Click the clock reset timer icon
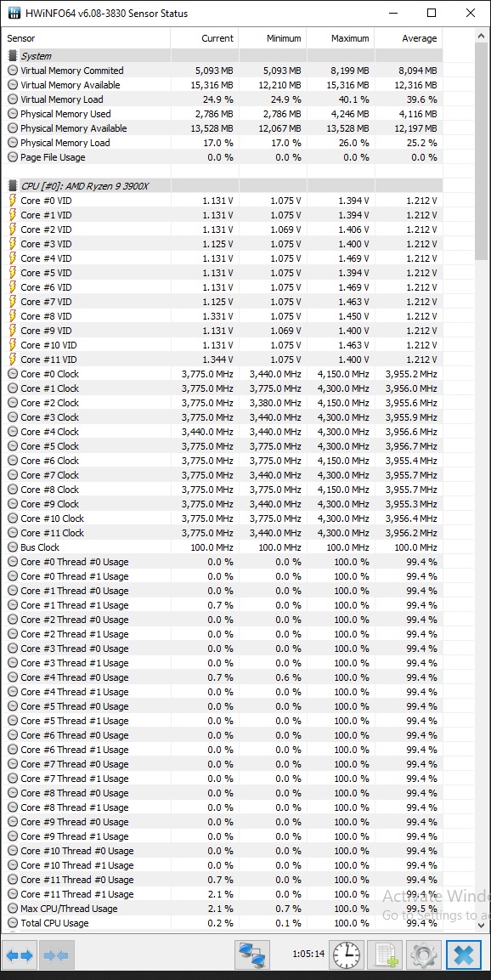This screenshot has height=980, width=491. (347, 955)
